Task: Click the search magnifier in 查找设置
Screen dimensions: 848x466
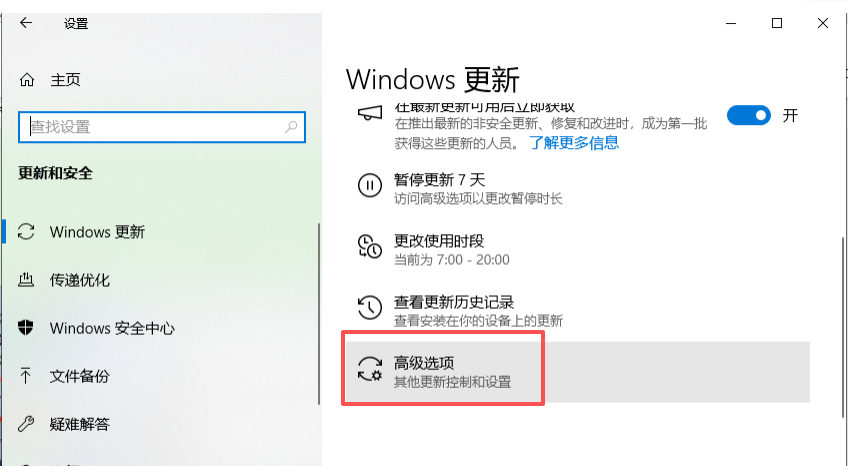Action: [291, 127]
